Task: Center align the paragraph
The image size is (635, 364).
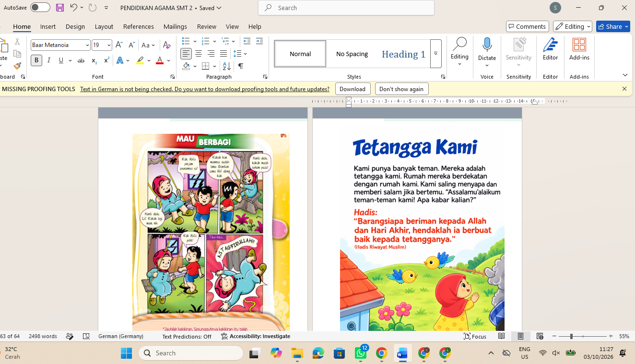Action: point(199,54)
